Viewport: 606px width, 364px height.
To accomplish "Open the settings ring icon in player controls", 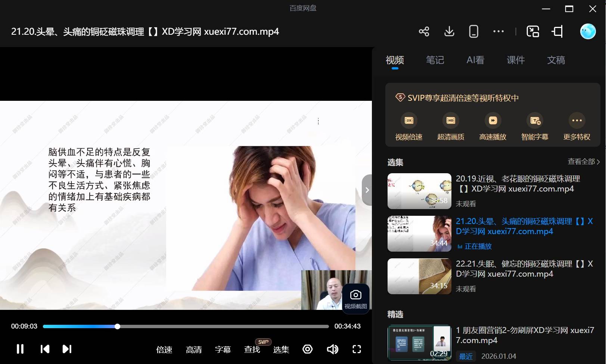I will coord(307,349).
